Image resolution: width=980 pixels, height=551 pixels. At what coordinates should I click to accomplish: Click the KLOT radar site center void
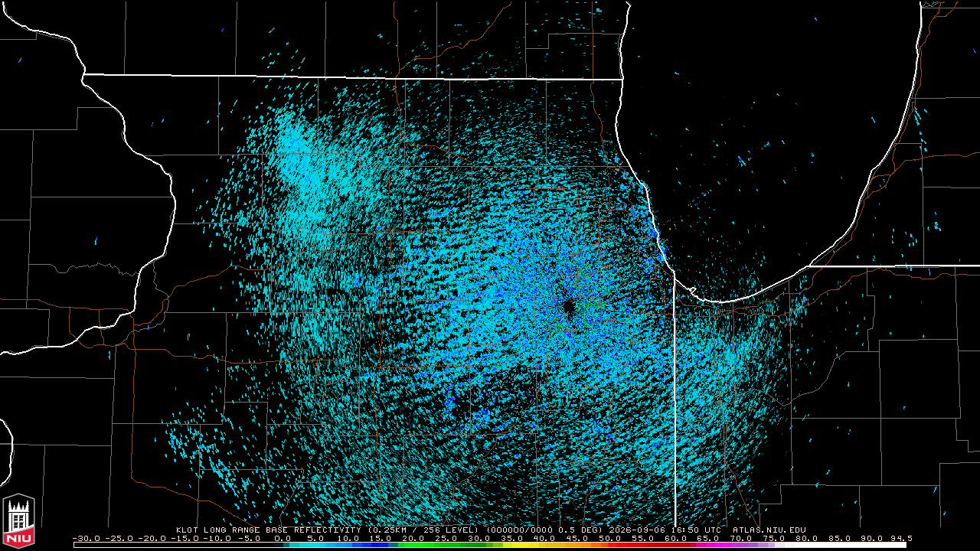tap(569, 308)
